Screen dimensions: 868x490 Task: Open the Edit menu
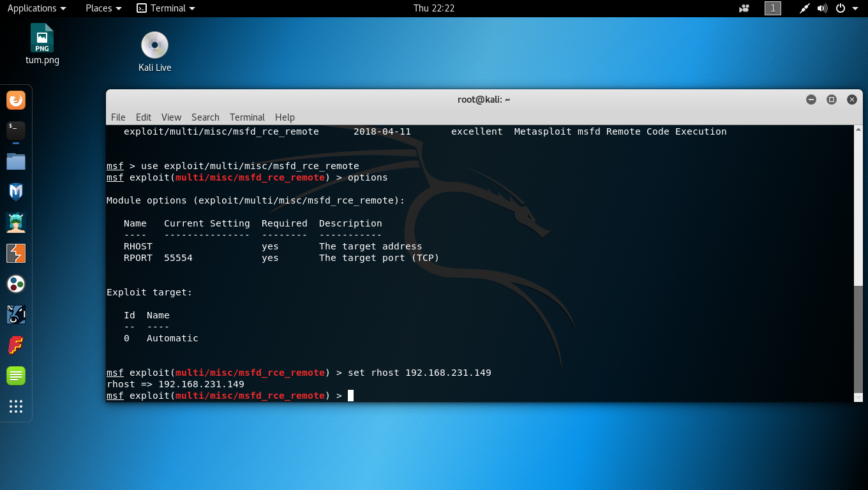144,117
